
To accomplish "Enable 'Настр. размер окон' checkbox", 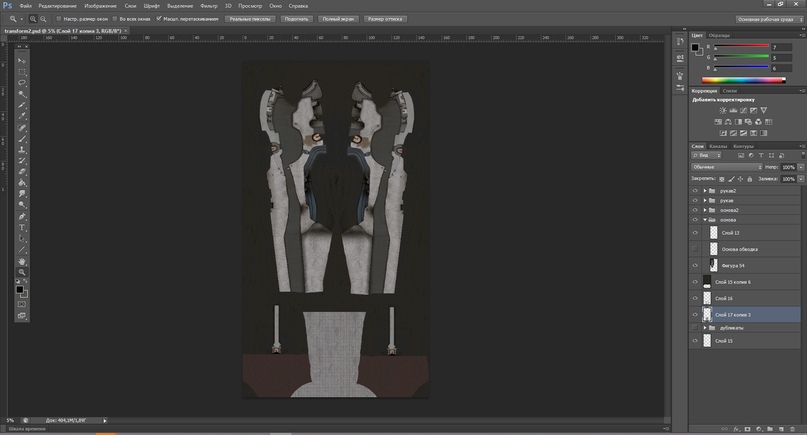I will click(x=59, y=18).
